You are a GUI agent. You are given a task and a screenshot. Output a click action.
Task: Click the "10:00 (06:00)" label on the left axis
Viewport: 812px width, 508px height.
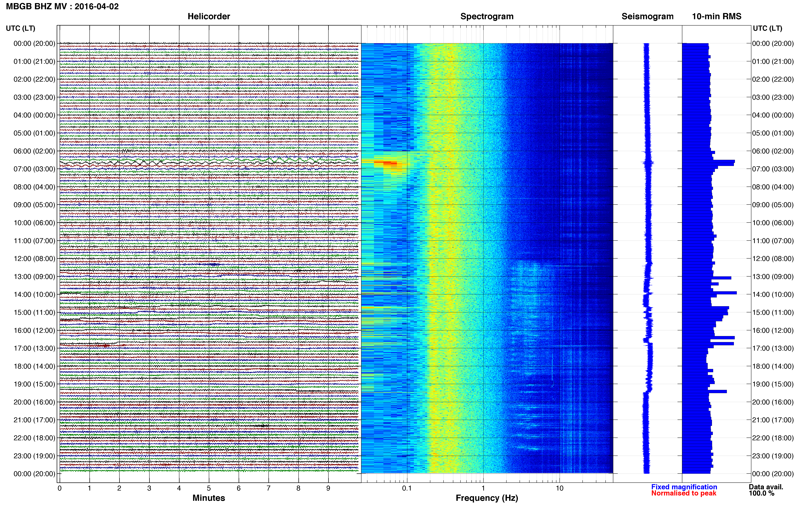coord(34,223)
